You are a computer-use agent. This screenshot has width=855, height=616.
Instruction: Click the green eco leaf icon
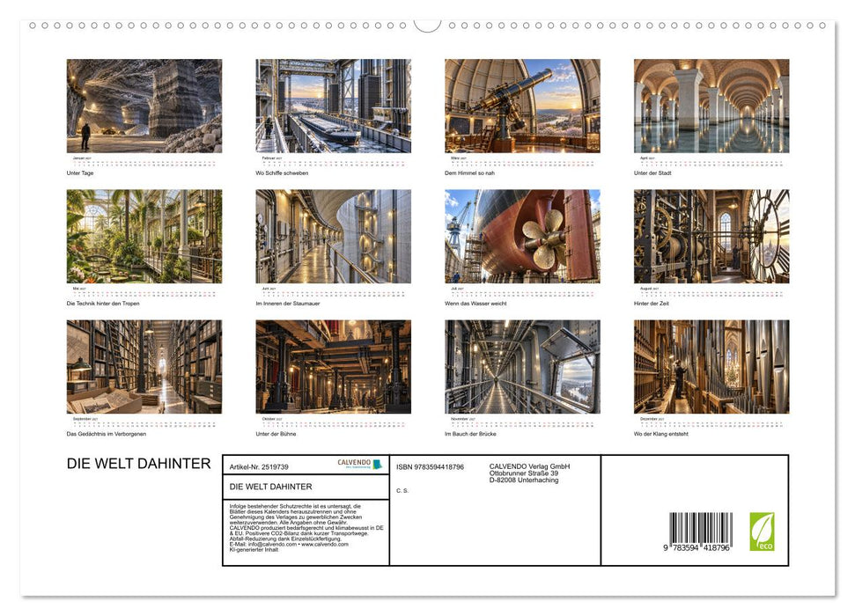click(x=762, y=532)
